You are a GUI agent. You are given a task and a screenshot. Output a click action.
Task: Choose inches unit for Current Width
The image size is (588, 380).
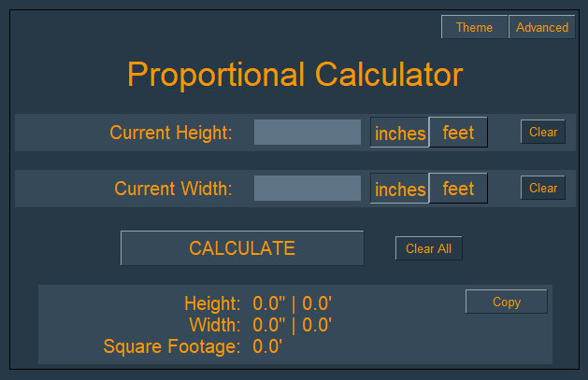[400, 190]
